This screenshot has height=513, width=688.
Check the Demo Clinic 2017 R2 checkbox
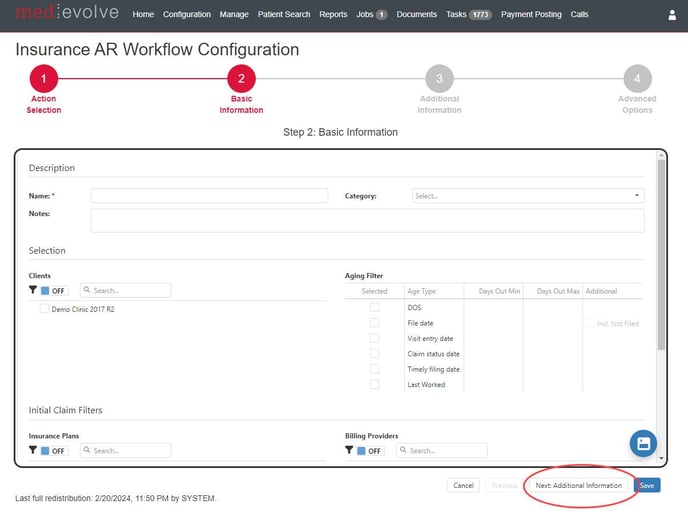click(44, 309)
